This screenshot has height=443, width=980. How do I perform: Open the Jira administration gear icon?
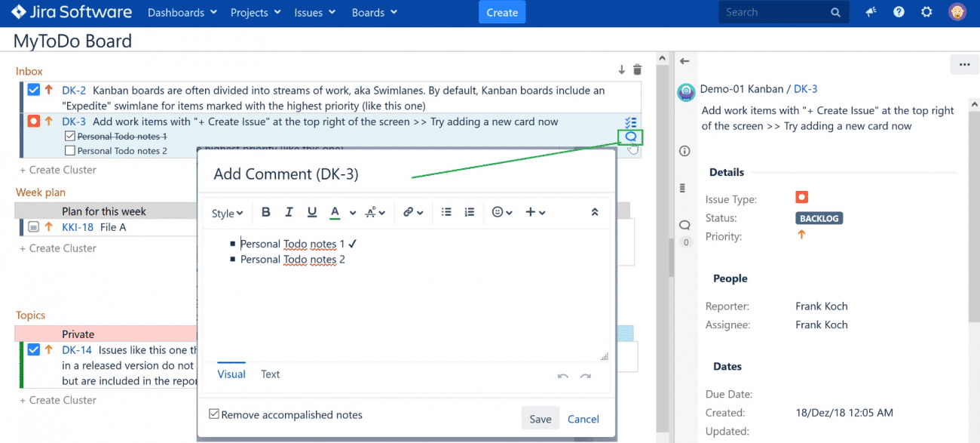[927, 12]
